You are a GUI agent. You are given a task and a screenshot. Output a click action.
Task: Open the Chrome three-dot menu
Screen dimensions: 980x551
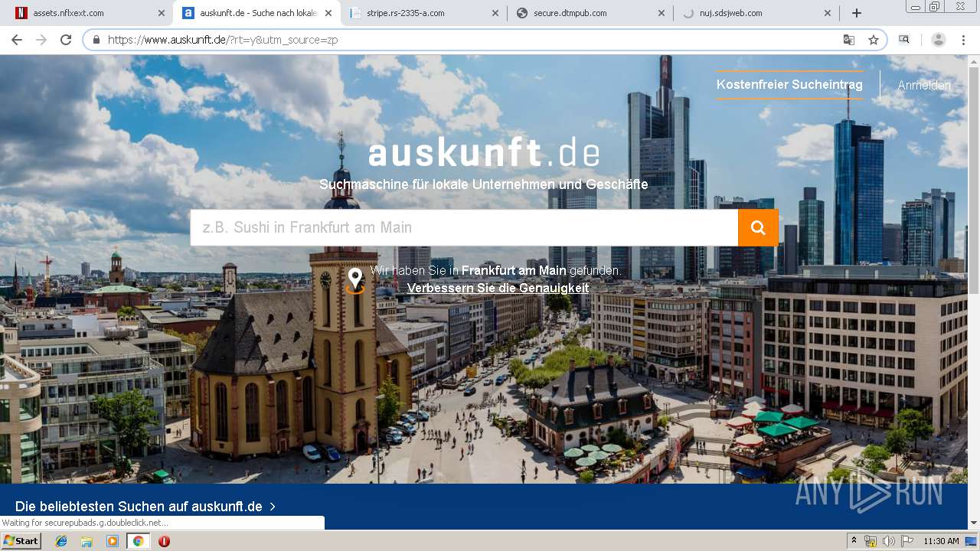pos(963,40)
